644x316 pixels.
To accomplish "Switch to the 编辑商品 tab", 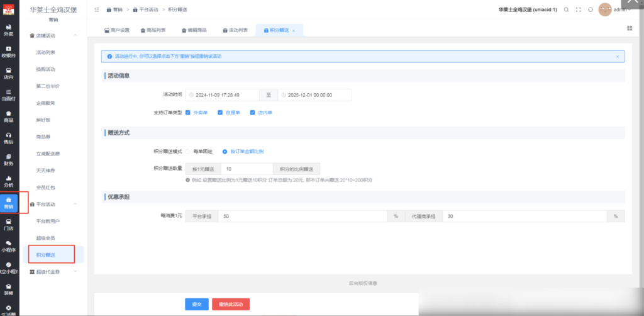I will pos(194,30).
